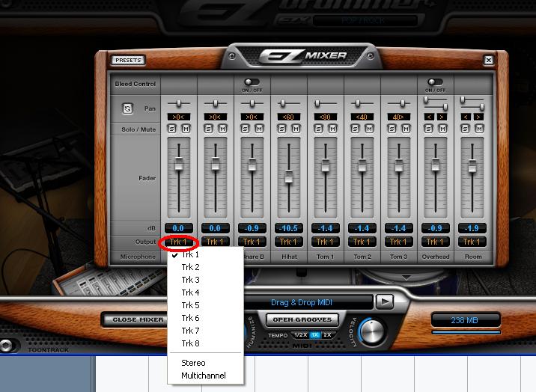The width and height of the screenshot is (536, 392).
Task: Open Tom 1 output Trk 1 dropdown
Action: (x=326, y=242)
